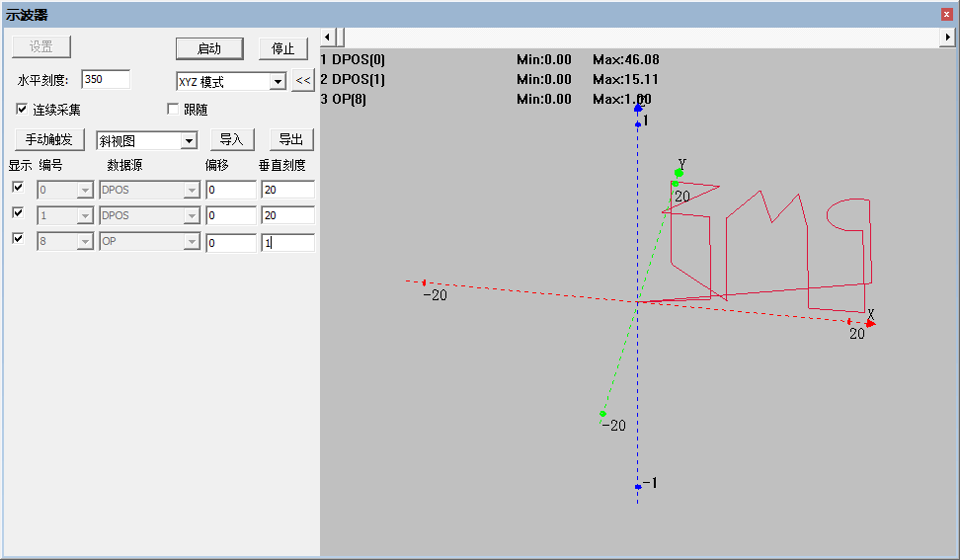Click the green Y axis marker
The height and width of the screenshot is (560, 960).
(679, 173)
